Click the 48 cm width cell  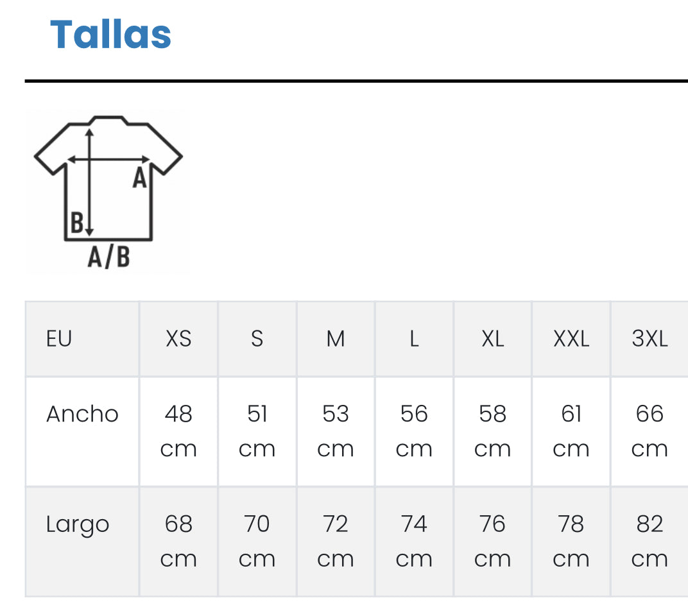pos(178,431)
